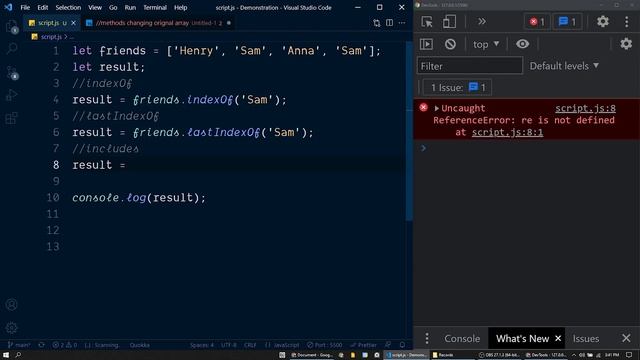Open the 'top' JavaScript context dropdown

(x=486, y=44)
